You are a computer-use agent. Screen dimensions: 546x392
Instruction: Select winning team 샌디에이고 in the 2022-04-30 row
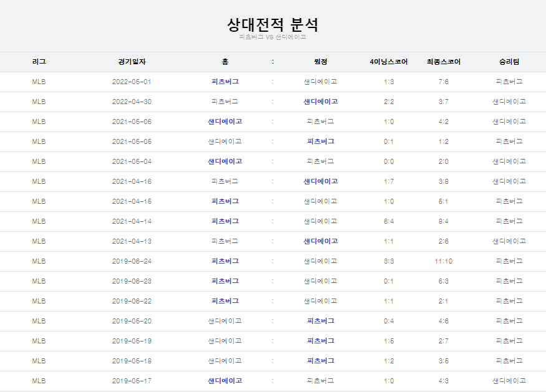pyautogui.click(x=509, y=102)
